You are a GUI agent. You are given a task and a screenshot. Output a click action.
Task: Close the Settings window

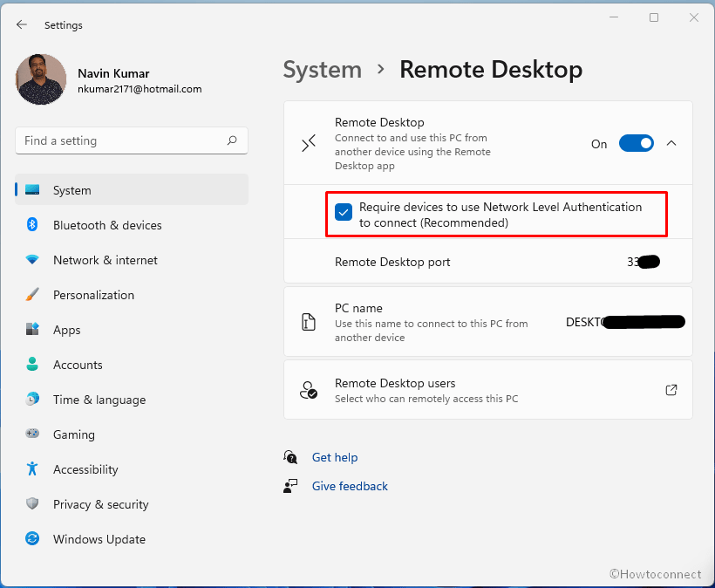[x=693, y=17]
